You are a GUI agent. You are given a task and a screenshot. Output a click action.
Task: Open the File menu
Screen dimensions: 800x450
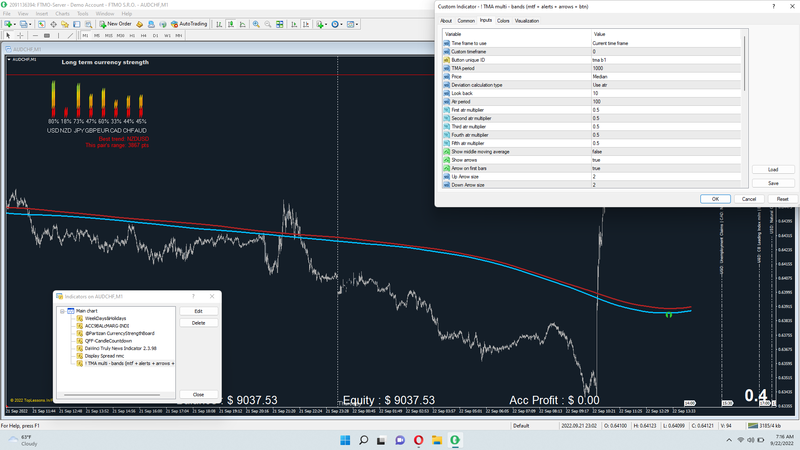[x=7, y=14]
